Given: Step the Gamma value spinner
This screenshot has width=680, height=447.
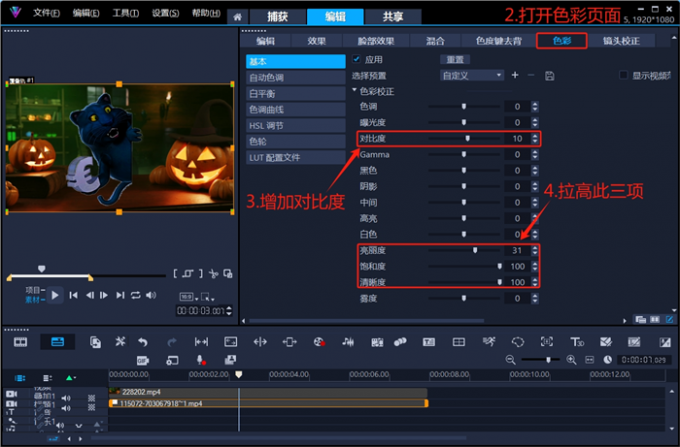Looking at the screenshot, I should pos(535,154).
